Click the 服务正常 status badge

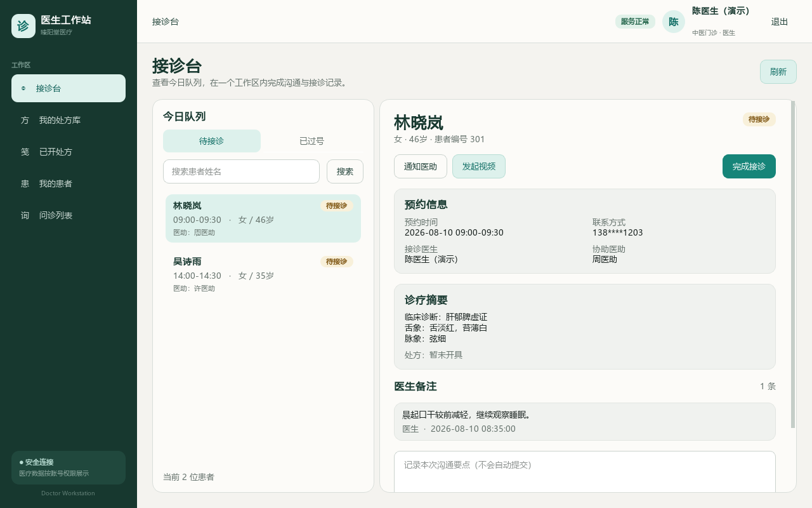click(x=635, y=22)
